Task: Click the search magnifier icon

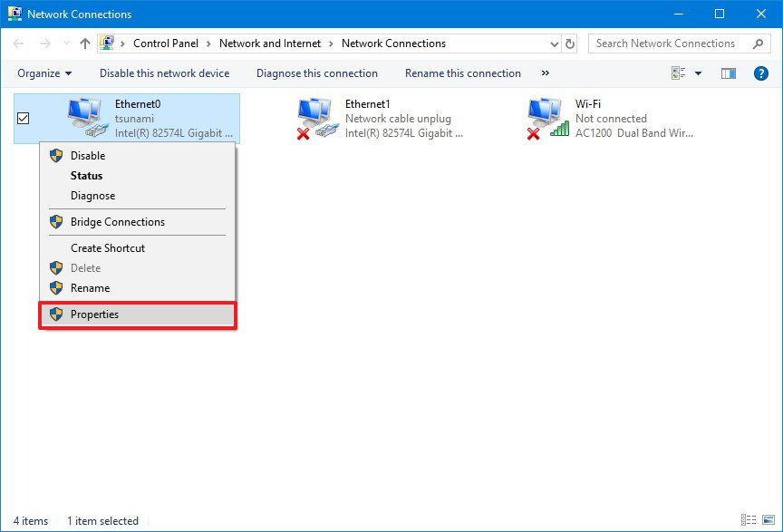Action: click(x=756, y=43)
